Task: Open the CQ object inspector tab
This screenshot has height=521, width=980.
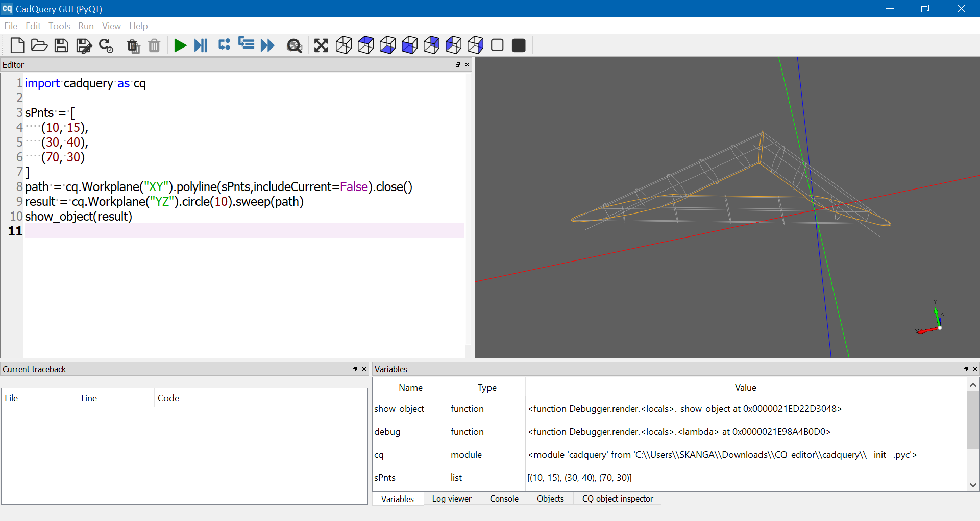Action: 618,499
